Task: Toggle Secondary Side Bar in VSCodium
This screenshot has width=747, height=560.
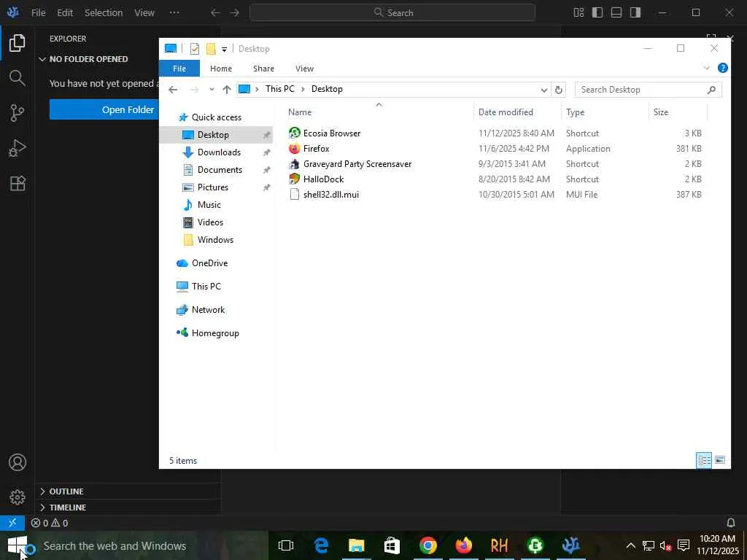Action: point(635,12)
